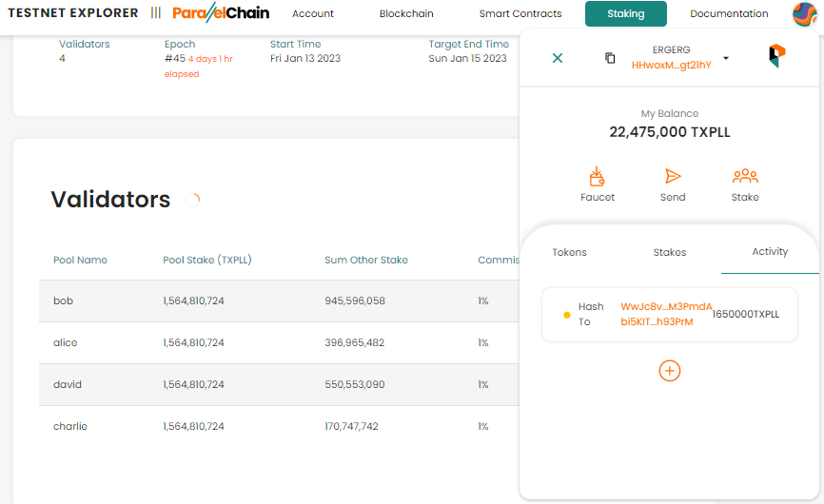Click the Staking button in navigation
Image resolution: width=824 pixels, height=504 pixels.
626,13
